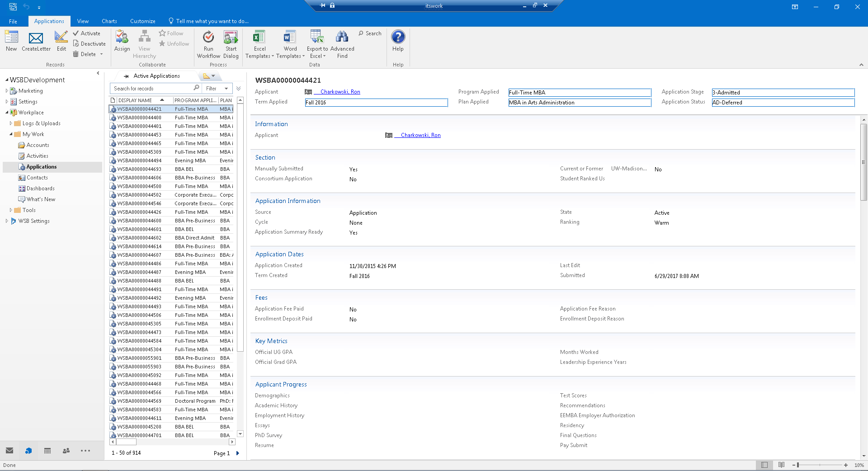Go to next page of records
The image size is (868, 471).
pyautogui.click(x=238, y=453)
